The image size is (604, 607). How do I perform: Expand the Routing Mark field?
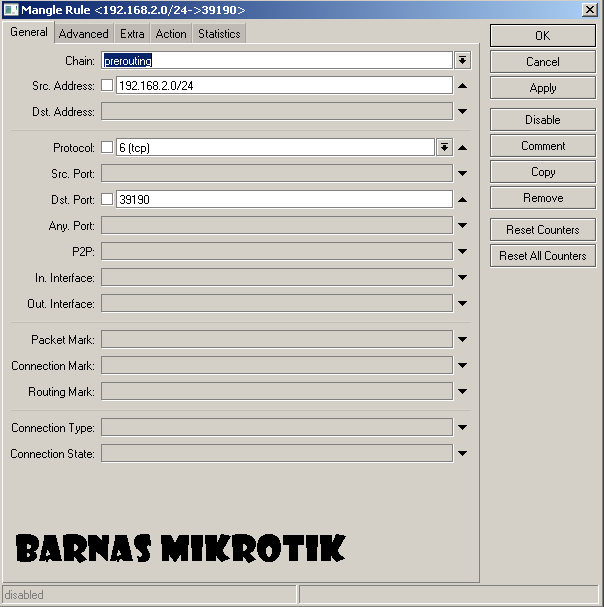click(x=462, y=391)
